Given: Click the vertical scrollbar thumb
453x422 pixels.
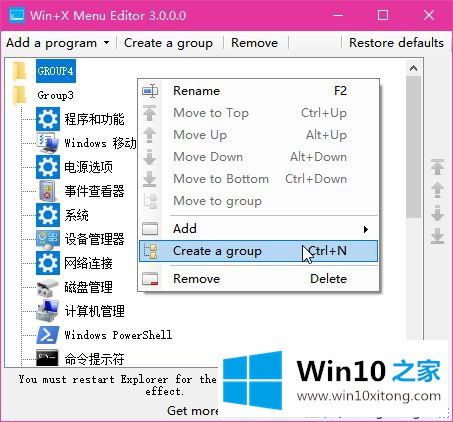Looking at the screenshot, I should [x=413, y=147].
